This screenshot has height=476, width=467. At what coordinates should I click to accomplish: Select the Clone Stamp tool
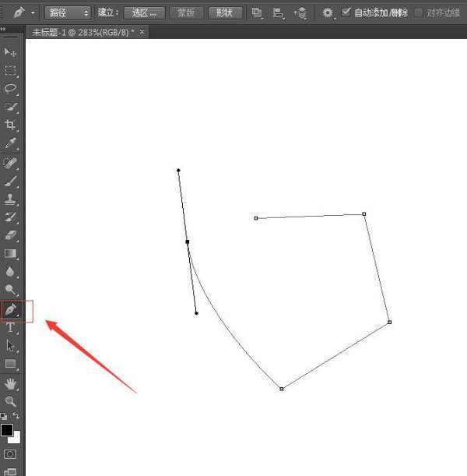(x=10, y=199)
